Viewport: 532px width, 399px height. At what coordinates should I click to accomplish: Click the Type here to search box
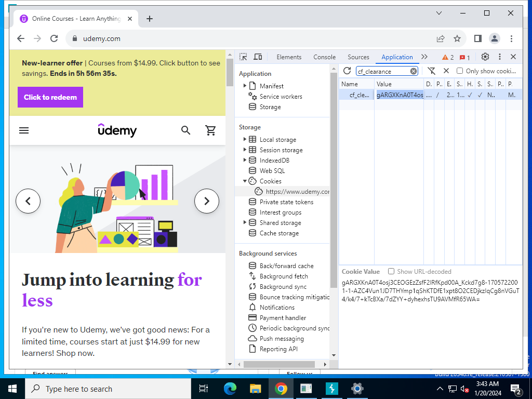click(x=108, y=389)
